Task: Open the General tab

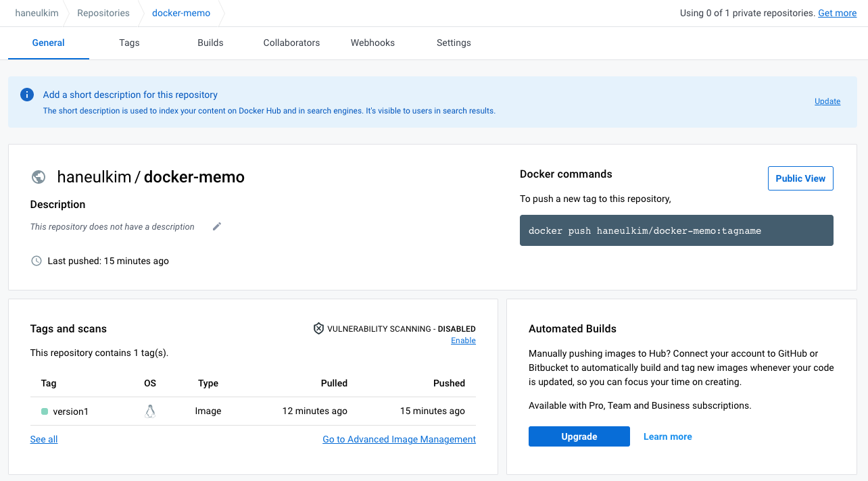Action: [x=49, y=43]
